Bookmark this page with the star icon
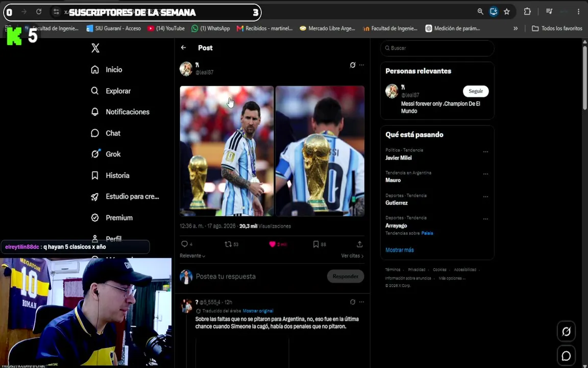 pyautogui.click(x=507, y=12)
